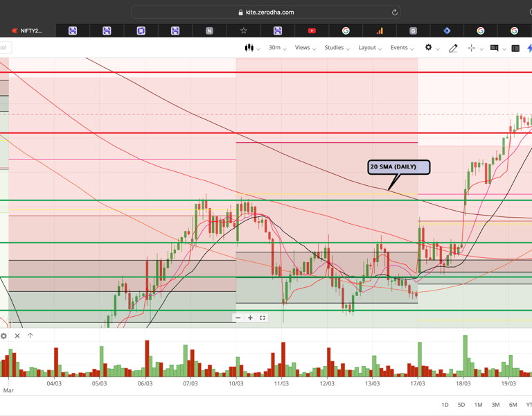Close the volume study panel
Image resolution: width=532 pixels, height=416 pixels.
(17, 336)
